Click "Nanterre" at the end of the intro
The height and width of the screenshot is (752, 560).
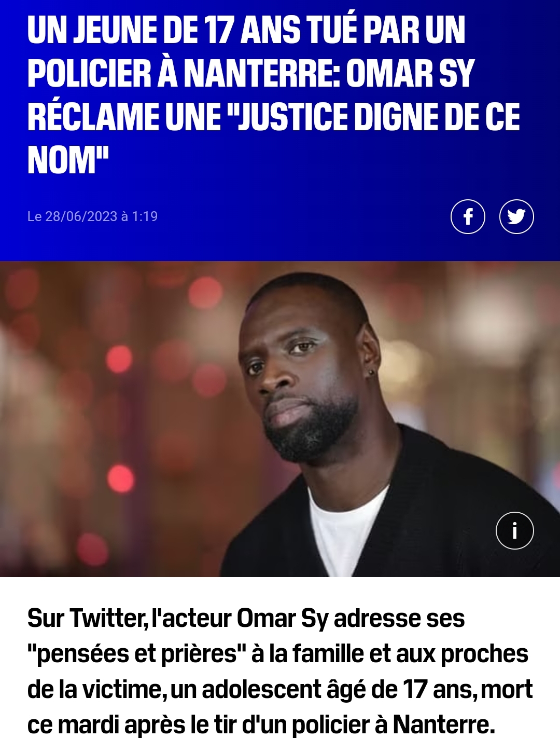[x=443, y=725]
